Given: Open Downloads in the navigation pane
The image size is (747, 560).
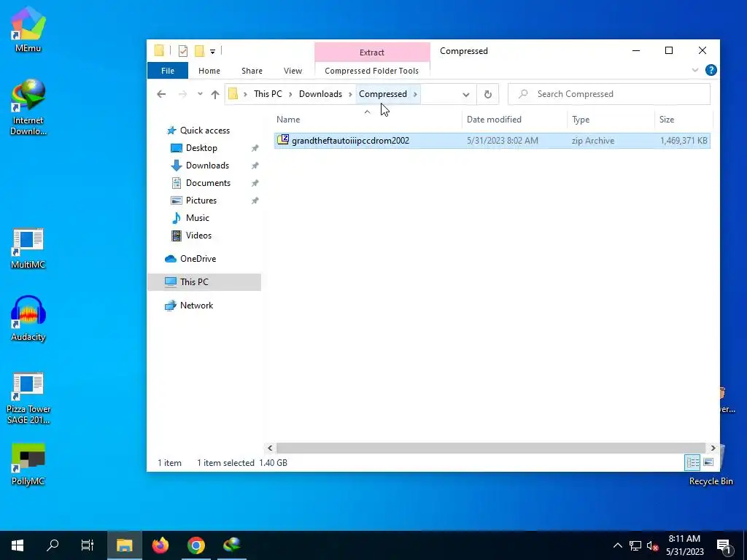Looking at the screenshot, I should point(206,166).
